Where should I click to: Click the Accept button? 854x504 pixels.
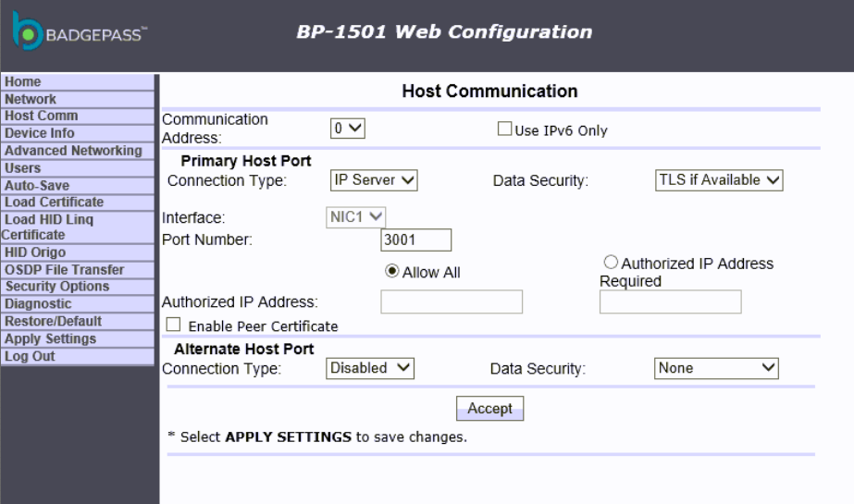489,408
